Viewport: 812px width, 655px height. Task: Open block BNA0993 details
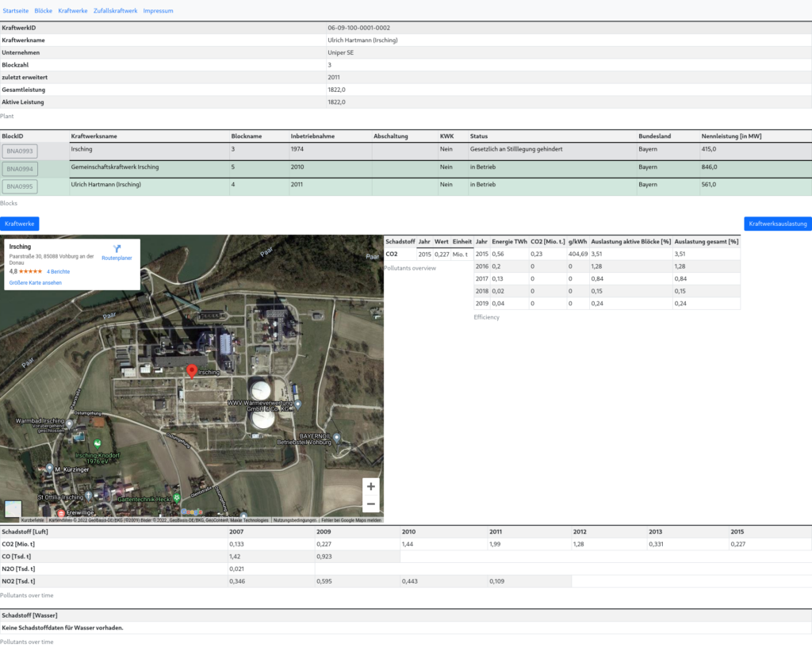pos(20,151)
